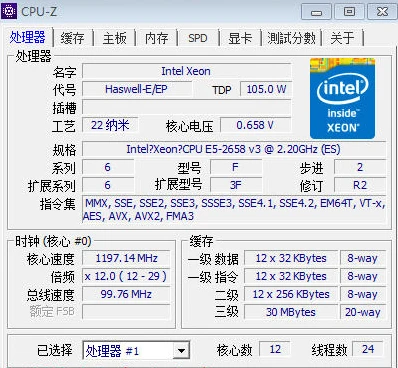Click the core speed 1197.14 MHz
The image size is (398, 368).
(x=126, y=258)
